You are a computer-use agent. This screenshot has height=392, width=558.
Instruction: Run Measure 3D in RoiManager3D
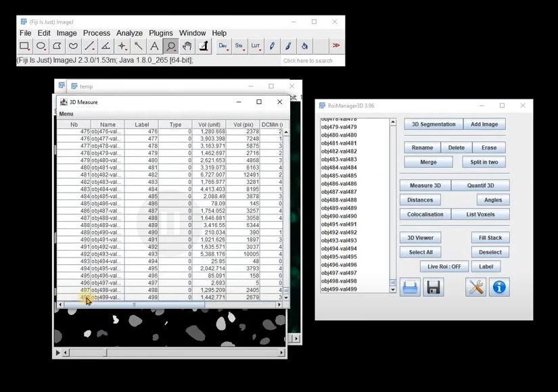tap(425, 185)
